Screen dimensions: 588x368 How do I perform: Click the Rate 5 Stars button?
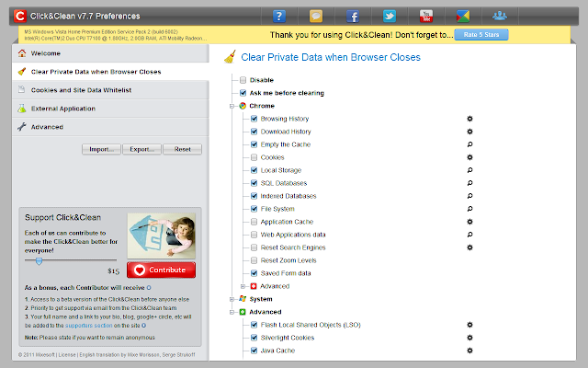click(481, 35)
